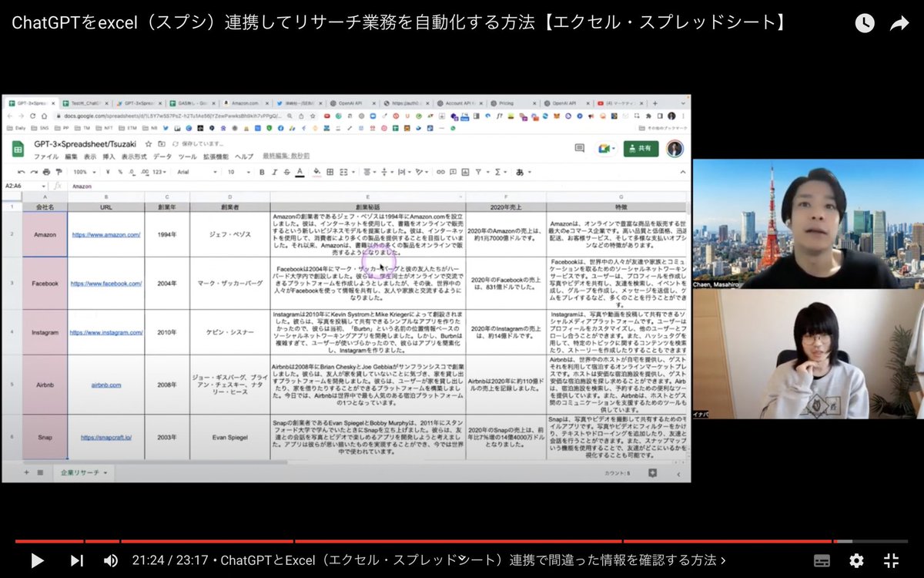This screenshot has height=578, width=924.
Task: Click the insert comment icon
Action: (x=454, y=172)
